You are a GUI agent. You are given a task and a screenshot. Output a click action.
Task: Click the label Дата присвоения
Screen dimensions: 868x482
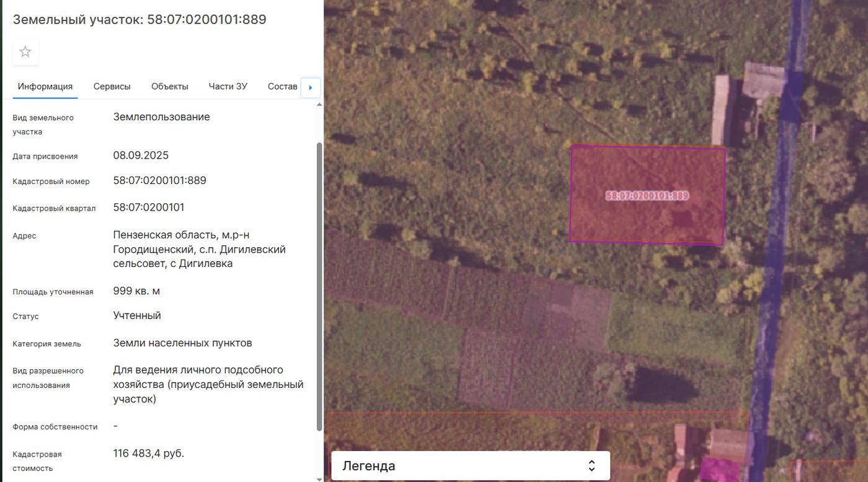point(45,157)
